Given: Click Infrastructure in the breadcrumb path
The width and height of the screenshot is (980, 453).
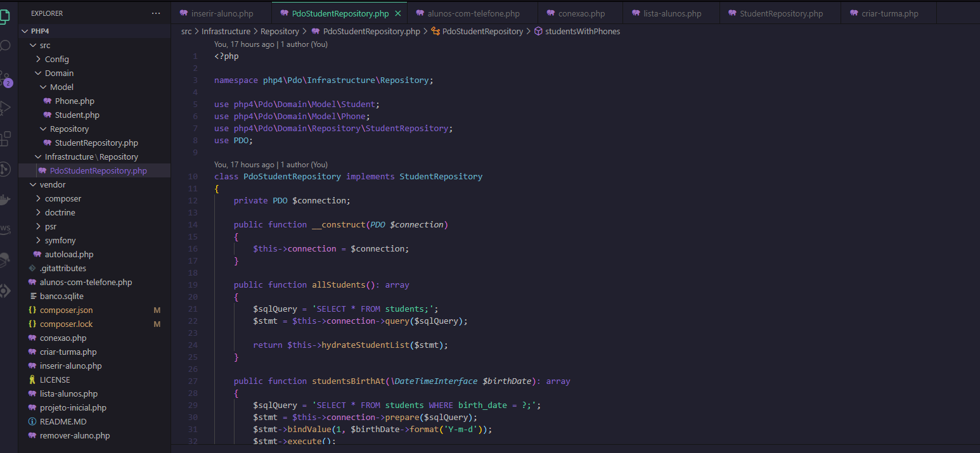Looking at the screenshot, I should pos(226,31).
